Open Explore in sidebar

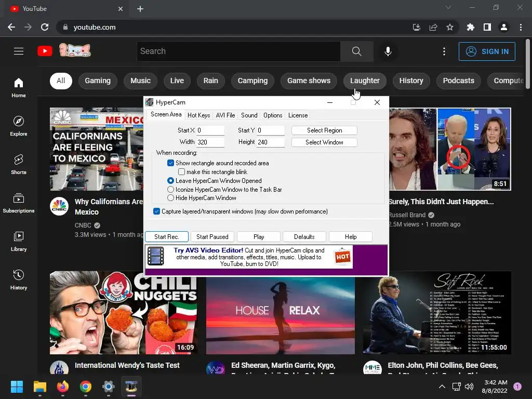pos(19,126)
